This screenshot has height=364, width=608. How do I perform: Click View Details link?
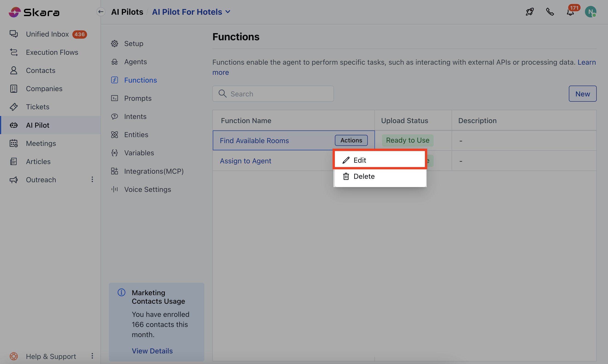152,351
